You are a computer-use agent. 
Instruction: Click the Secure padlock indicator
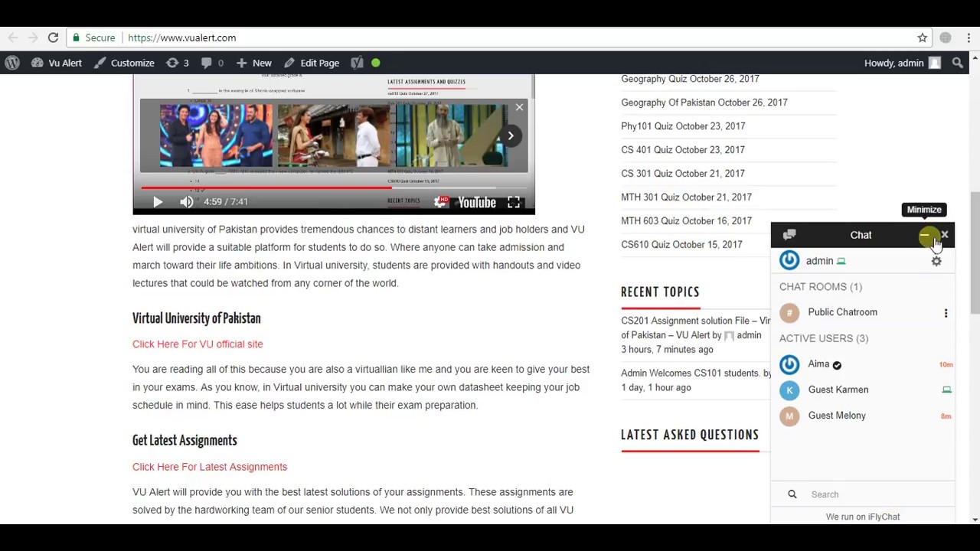pyautogui.click(x=93, y=37)
